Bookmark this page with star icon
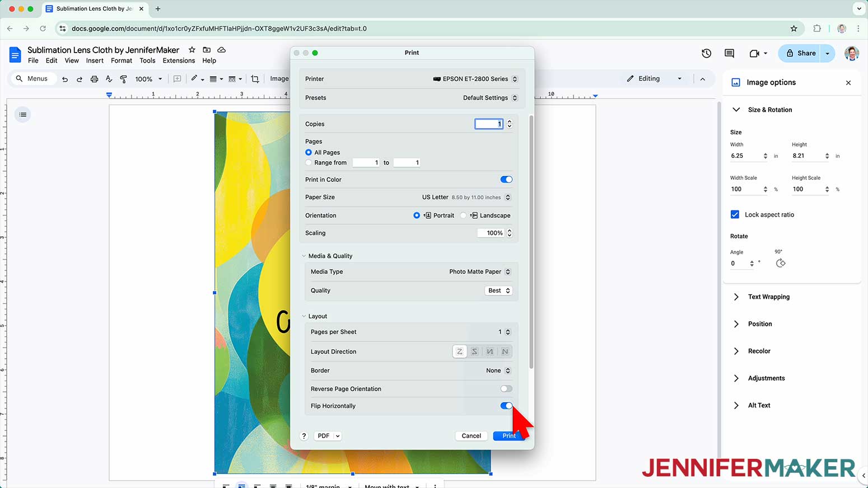The image size is (868, 488). [x=794, y=29]
